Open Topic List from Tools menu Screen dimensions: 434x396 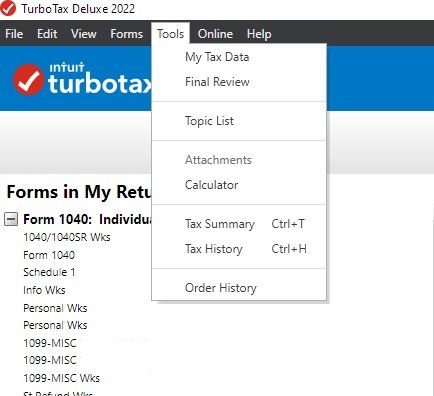239,121
